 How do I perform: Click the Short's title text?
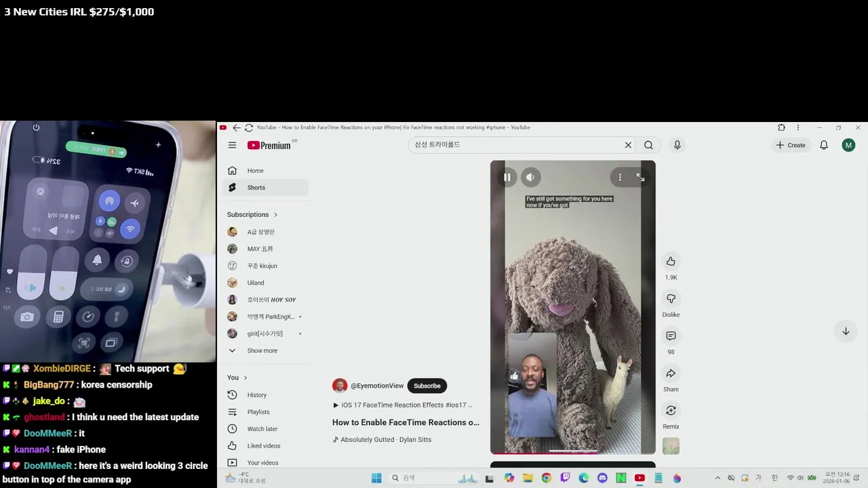406,422
